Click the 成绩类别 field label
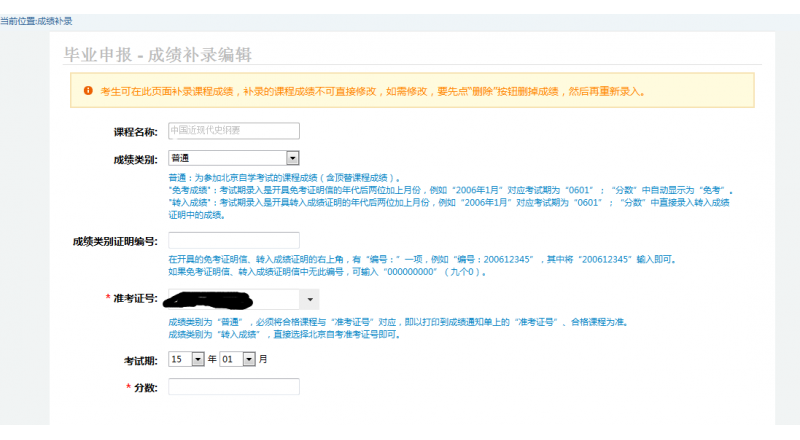800x440 pixels. (x=135, y=159)
